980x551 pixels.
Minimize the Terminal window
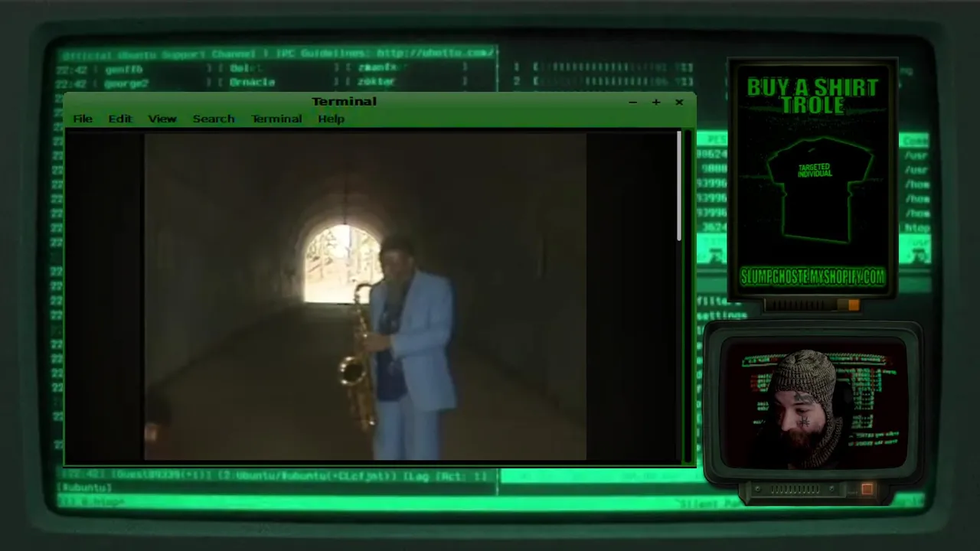(632, 102)
